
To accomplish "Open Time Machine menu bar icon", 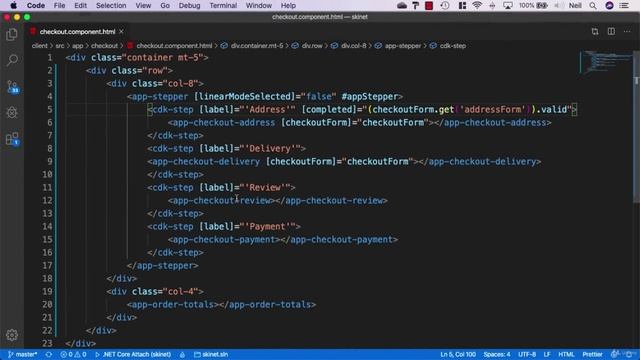I will pos(445,5).
